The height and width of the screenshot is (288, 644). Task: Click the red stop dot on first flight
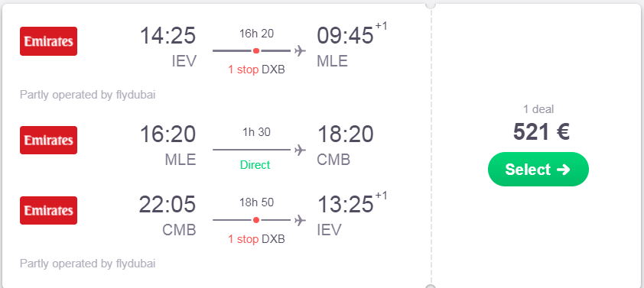click(256, 51)
